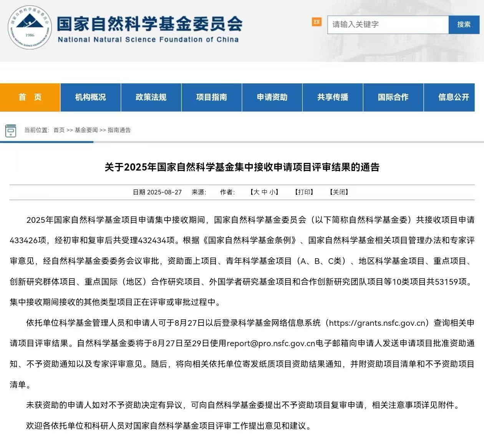Switch language via orange EN icon
The image size is (484, 448).
click(316, 22)
